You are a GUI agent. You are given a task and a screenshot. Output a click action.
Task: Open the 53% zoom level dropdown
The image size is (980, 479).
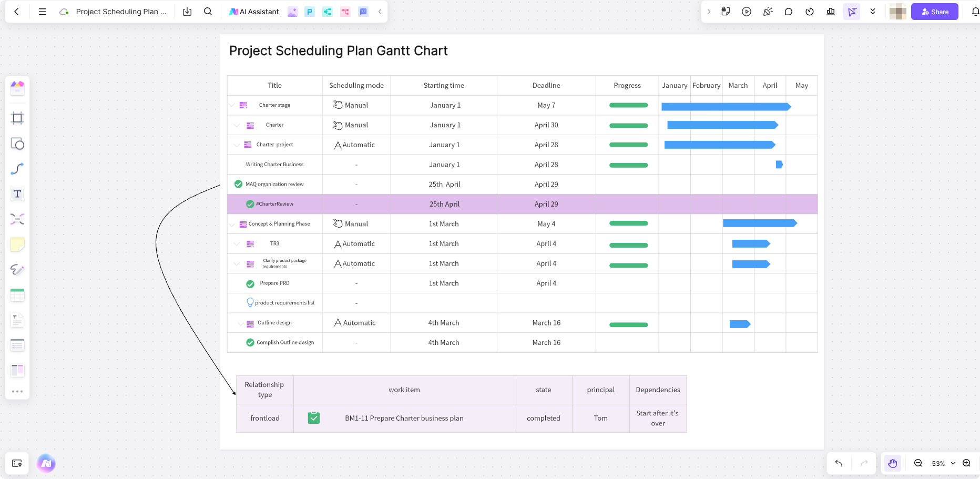943,463
